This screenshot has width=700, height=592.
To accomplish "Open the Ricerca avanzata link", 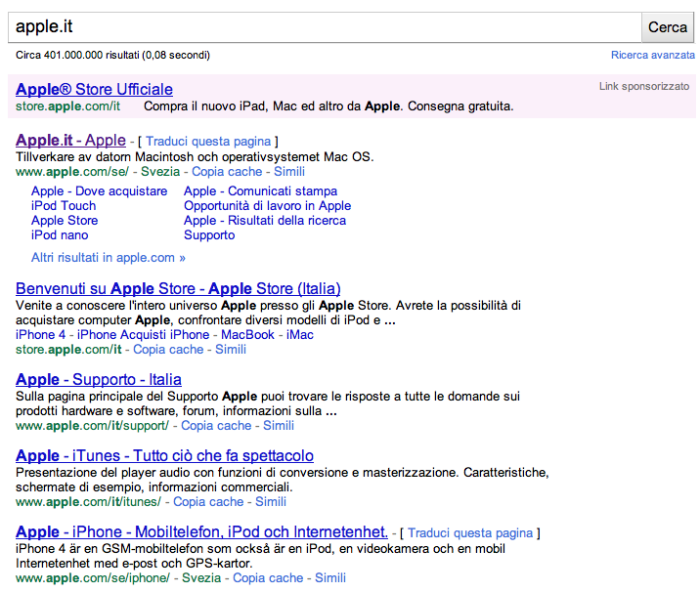I will pyautogui.click(x=652, y=56).
